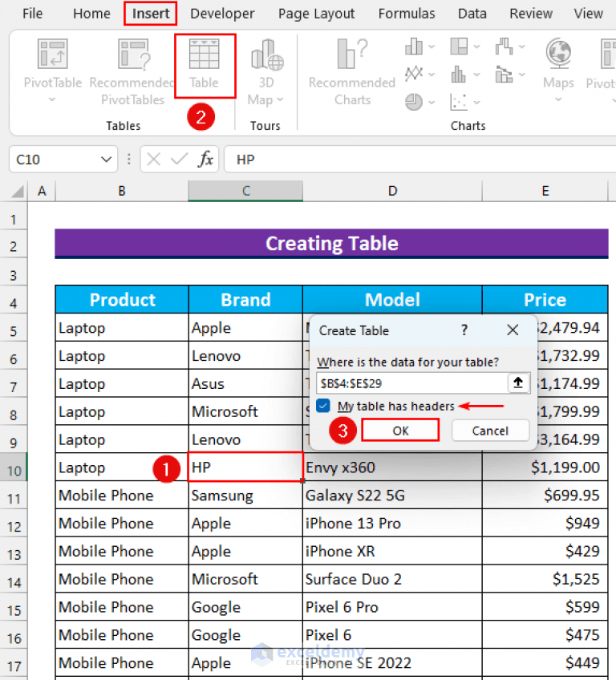616x680 pixels.
Task: Insert a combo chart
Action: click(504, 75)
